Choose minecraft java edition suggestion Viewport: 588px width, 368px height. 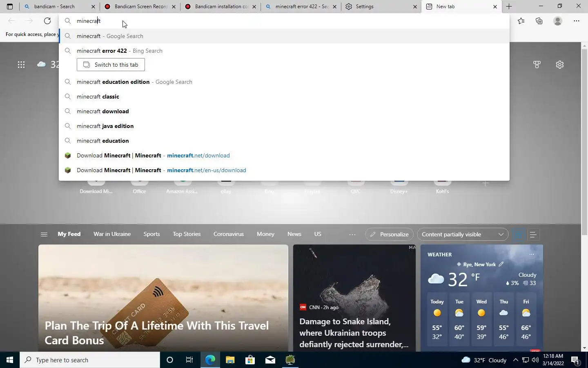pos(284,126)
